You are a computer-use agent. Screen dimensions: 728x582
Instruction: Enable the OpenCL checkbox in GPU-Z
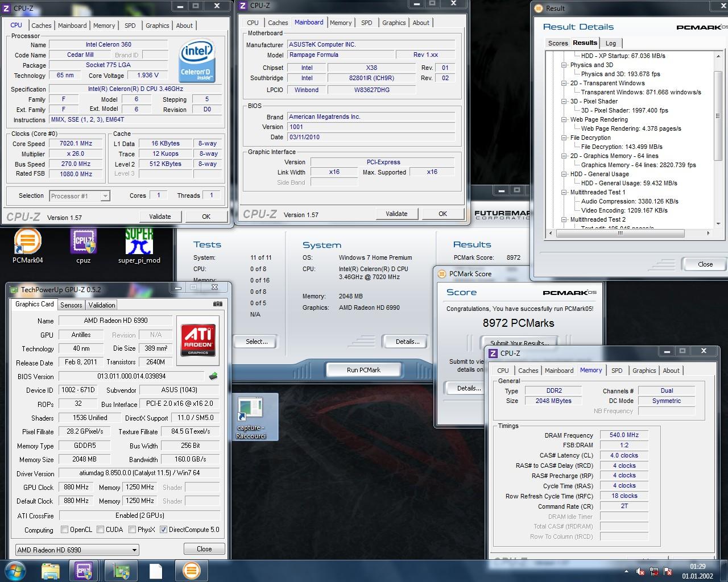[x=65, y=530]
